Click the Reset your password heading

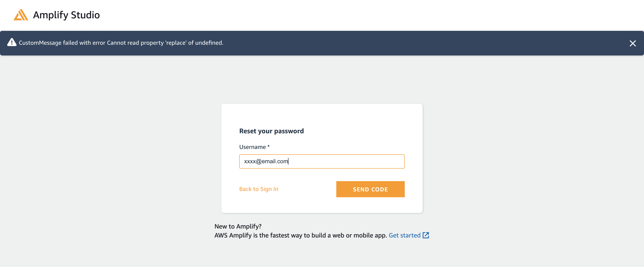tap(271, 131)
